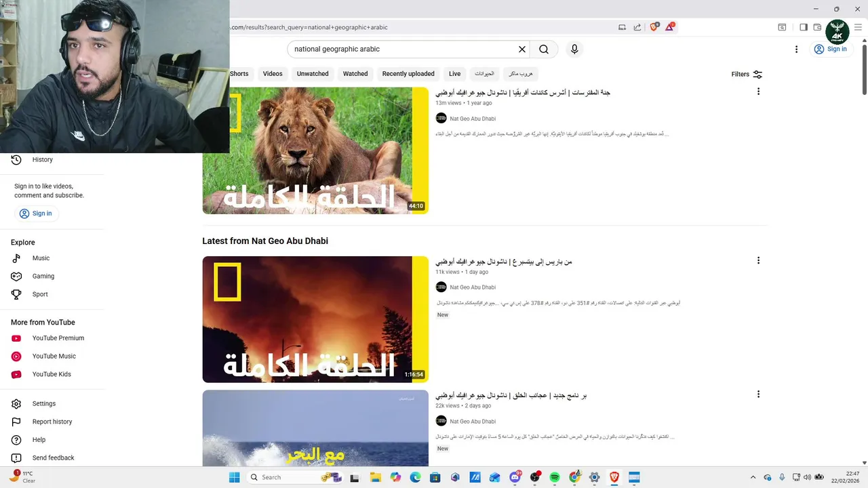
Task: Click the Sign in button at top right
Action: 830,49
